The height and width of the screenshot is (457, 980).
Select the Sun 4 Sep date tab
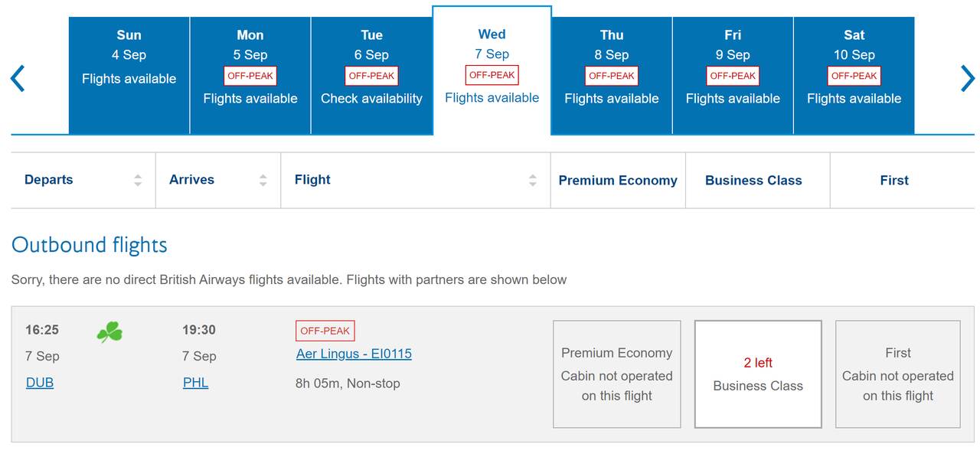[129, 76]
